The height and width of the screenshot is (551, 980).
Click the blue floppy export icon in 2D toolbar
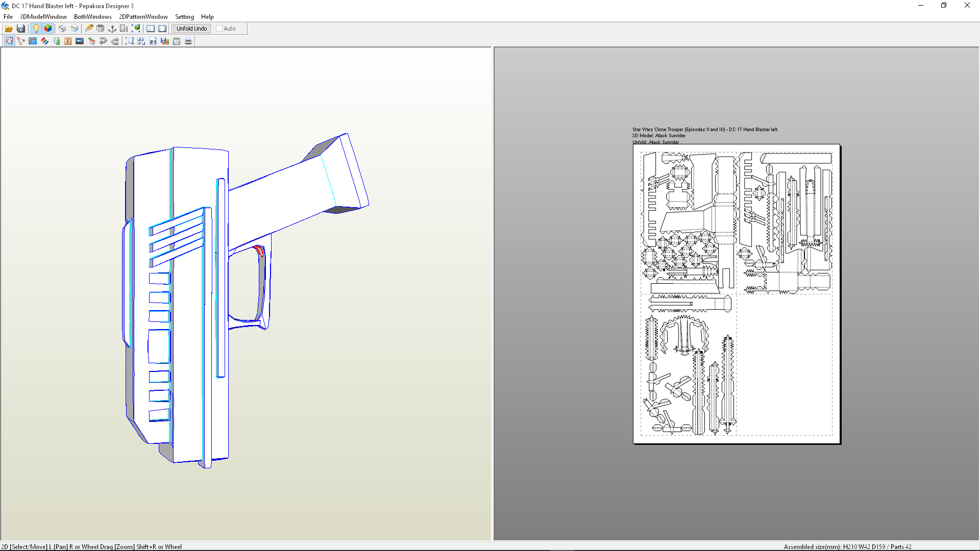tap(165, 41)
